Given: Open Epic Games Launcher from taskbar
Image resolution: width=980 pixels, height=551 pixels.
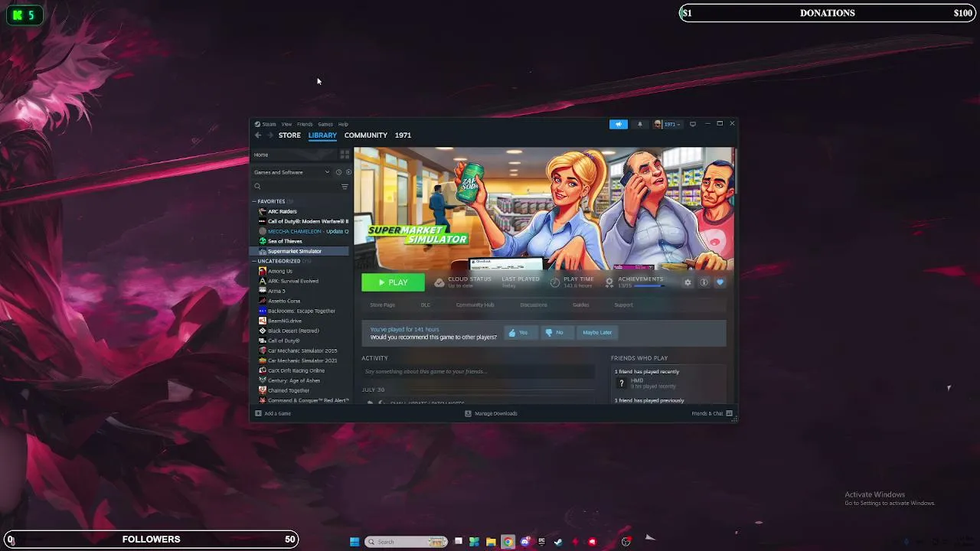Looking at the screenshot, I should click(x=542, y=542).
